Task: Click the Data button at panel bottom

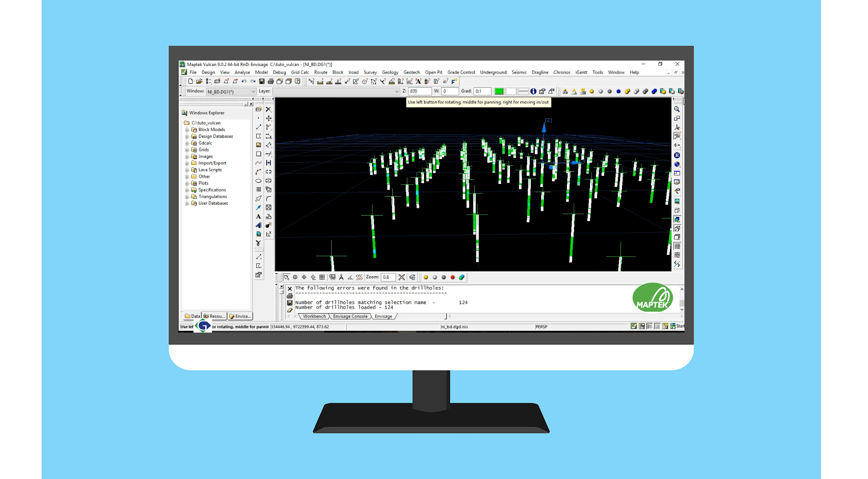Action: (x=194, y=316)
